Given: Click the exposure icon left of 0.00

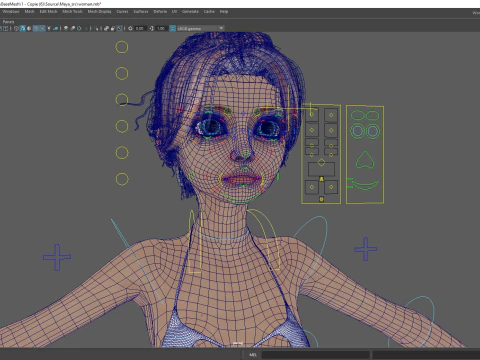Looking at the screenshot, I should coord(131,28).
